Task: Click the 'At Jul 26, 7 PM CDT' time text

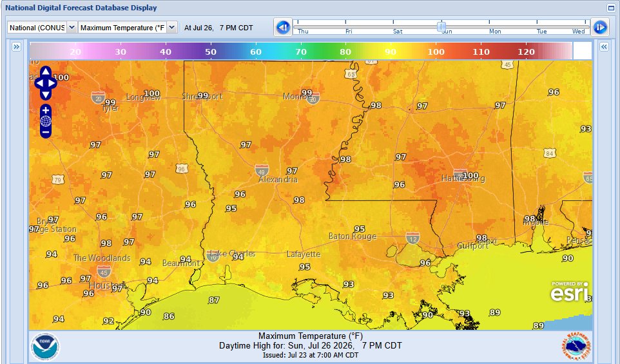Action: pos(218,28)
